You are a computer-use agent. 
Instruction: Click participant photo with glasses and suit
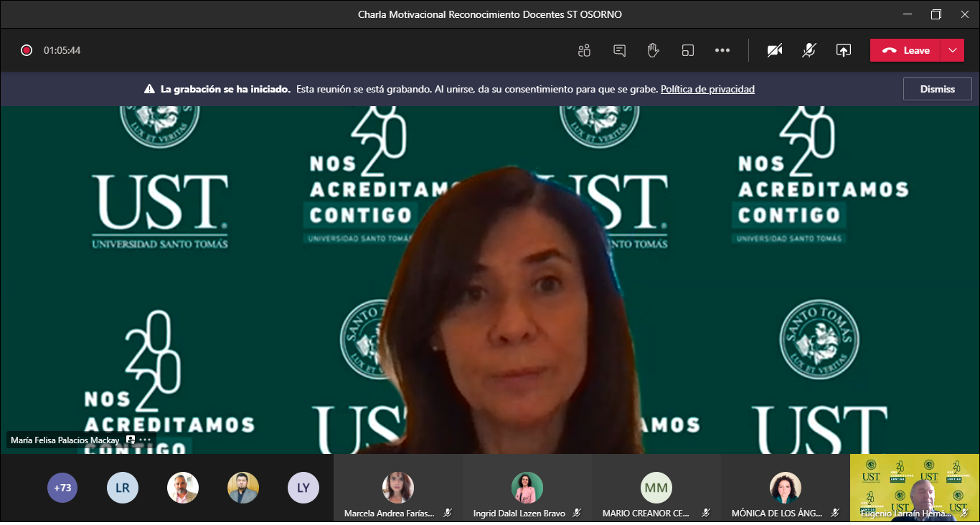tap(243, 488)
